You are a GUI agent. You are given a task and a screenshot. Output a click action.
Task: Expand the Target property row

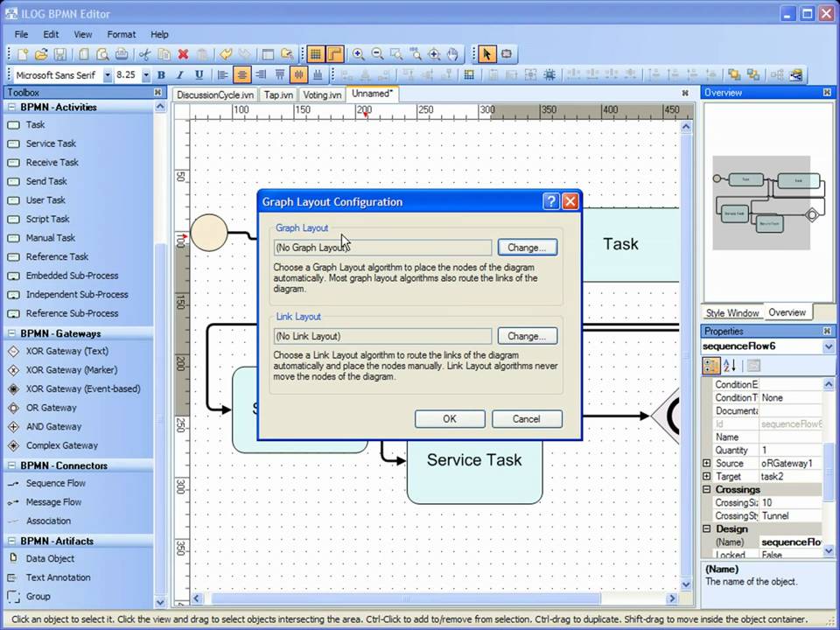pyautogui.click(x=707, y=476)
